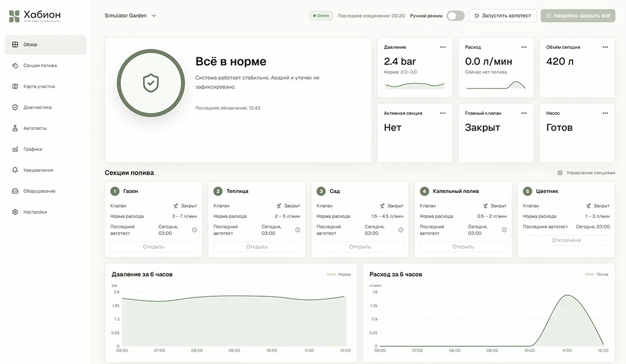Click Капельный полив autotest check icon

coord(504,230)
